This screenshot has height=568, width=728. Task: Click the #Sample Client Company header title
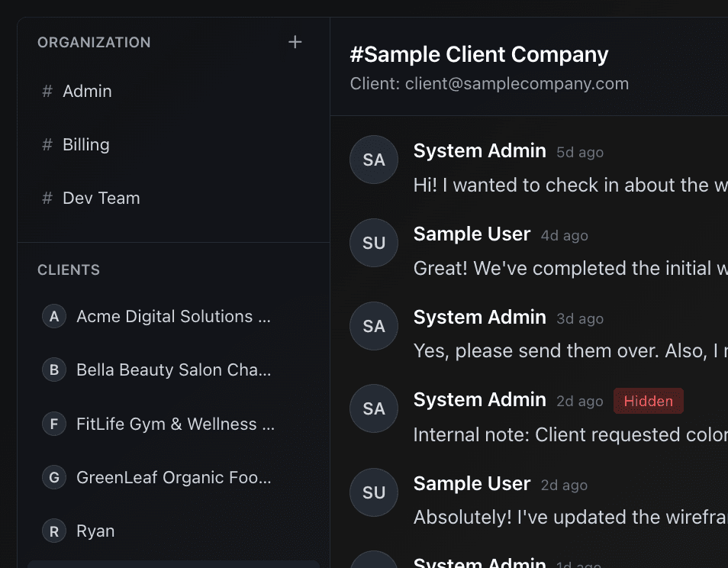(x=479, y=54)
